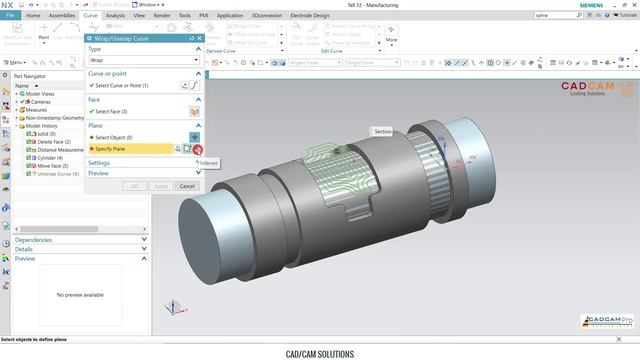Image resolution: width=640 pixels, height=360 pixels.
Task: Click the WCS triad in the viewport corner
Action: 175,307
